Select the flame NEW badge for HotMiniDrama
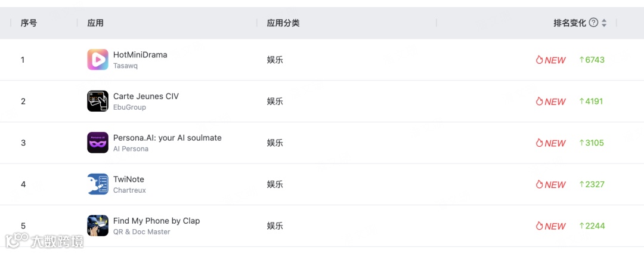 [551, 60]
